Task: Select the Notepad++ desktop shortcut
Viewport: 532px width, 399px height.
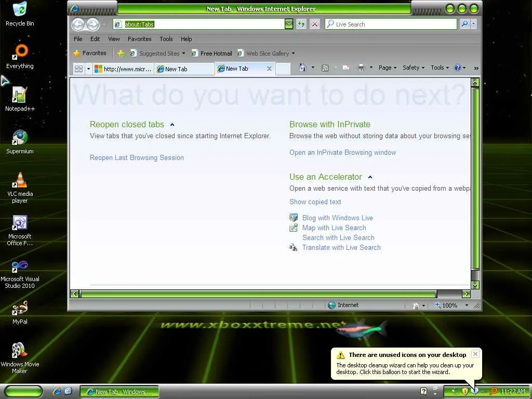Action: point(20,99)
